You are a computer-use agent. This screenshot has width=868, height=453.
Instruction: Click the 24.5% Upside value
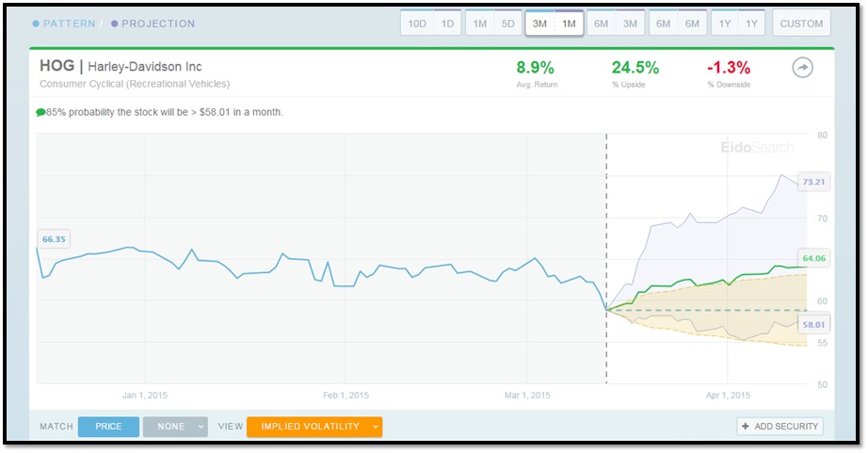pyautogui.click(x=635, y=68)
